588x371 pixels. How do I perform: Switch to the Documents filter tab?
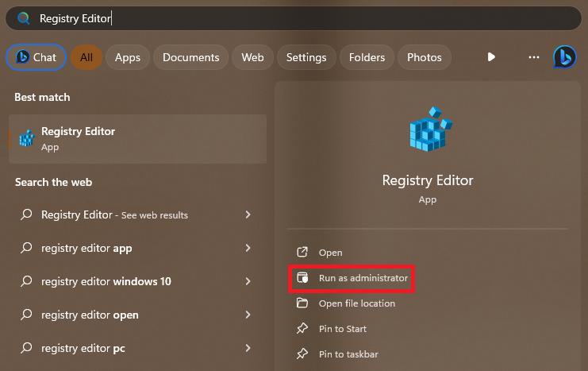pyautogui.click(x=190, y=57)
